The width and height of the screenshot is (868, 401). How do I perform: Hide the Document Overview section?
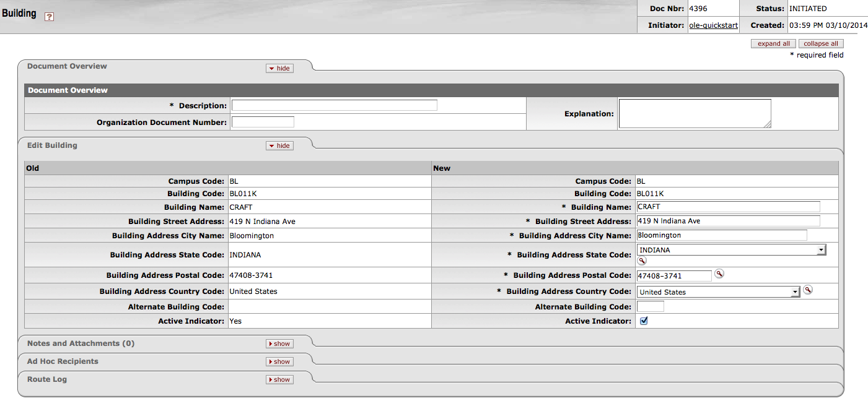(279, 68)
